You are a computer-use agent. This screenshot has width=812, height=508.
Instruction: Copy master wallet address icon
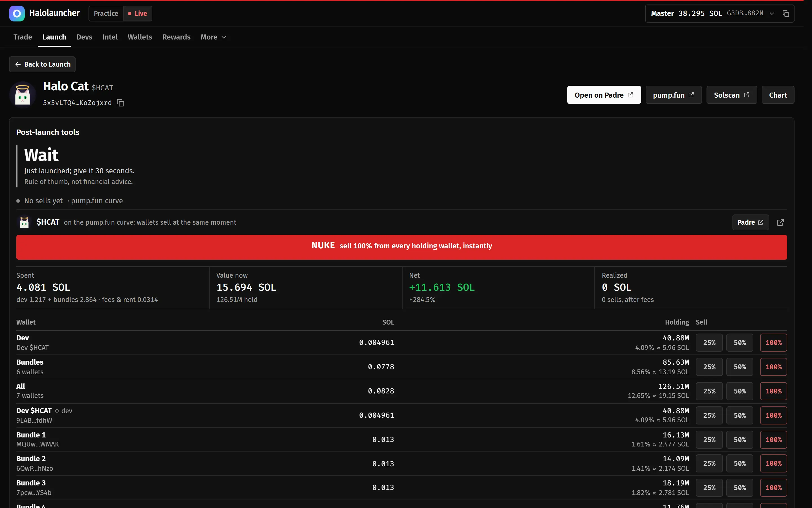click(x=785, y=14)
